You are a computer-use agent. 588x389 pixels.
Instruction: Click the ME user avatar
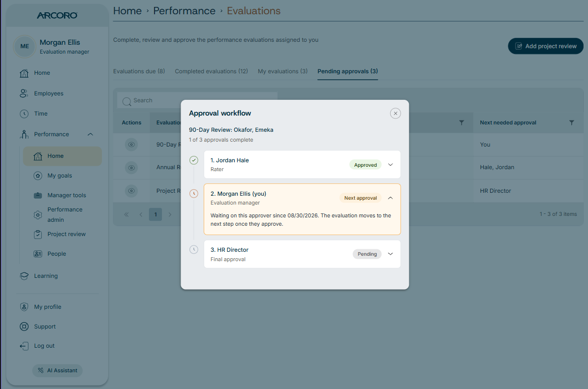25,46
